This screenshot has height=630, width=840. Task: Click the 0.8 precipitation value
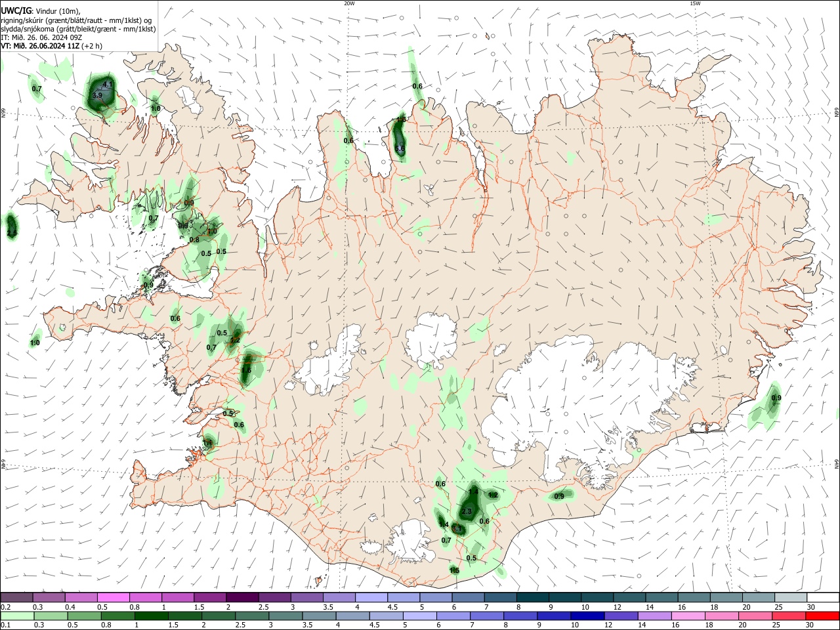pyautogui.click(x=194, y=240)
